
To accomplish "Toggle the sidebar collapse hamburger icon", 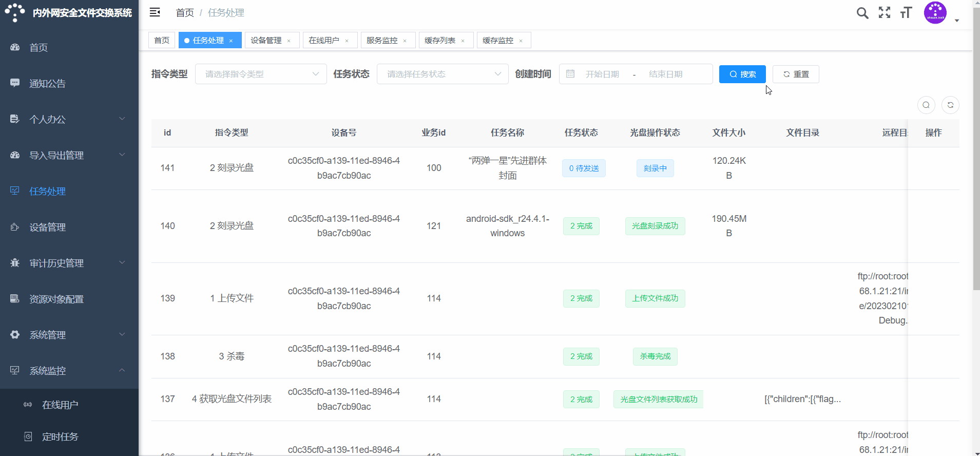I will pyautogui.click(x=155, y=12).
